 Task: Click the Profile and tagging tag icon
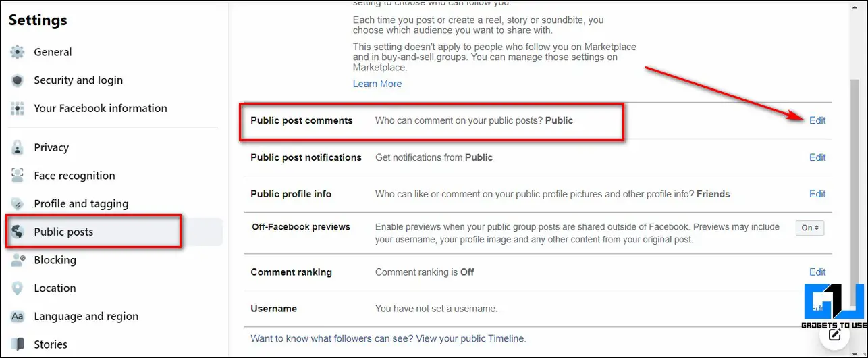pyautogui.click(x=18, y=204)
